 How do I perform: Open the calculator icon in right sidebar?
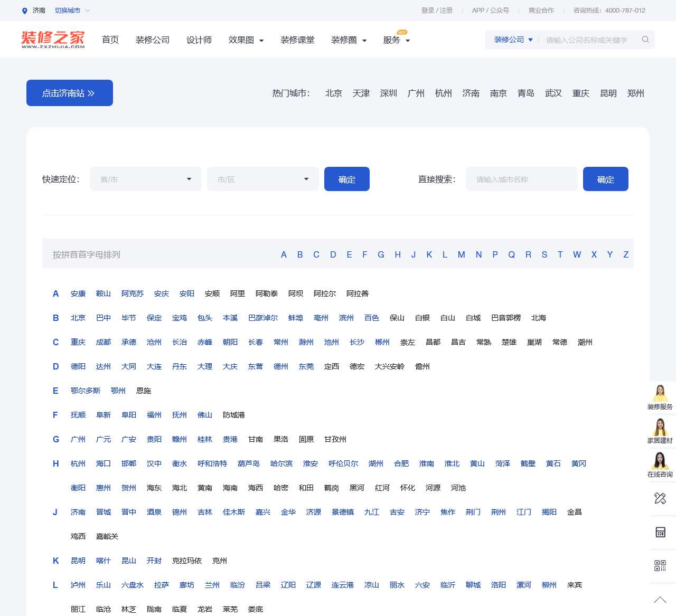(660, 532)
